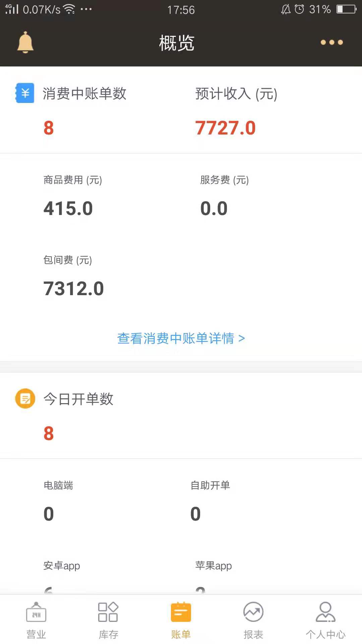Screen dimensions: 362x644
Task: Go to the 报表 reports tab
Action: (x=253, y=620)
